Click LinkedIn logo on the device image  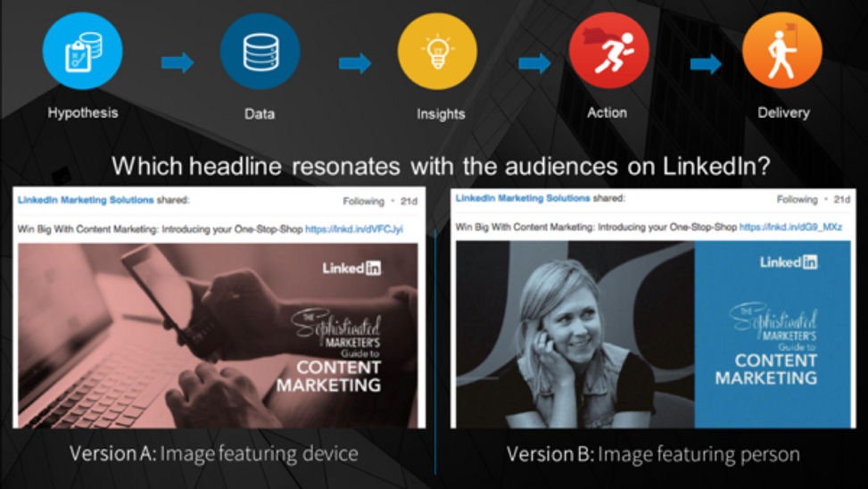point(352,269)
